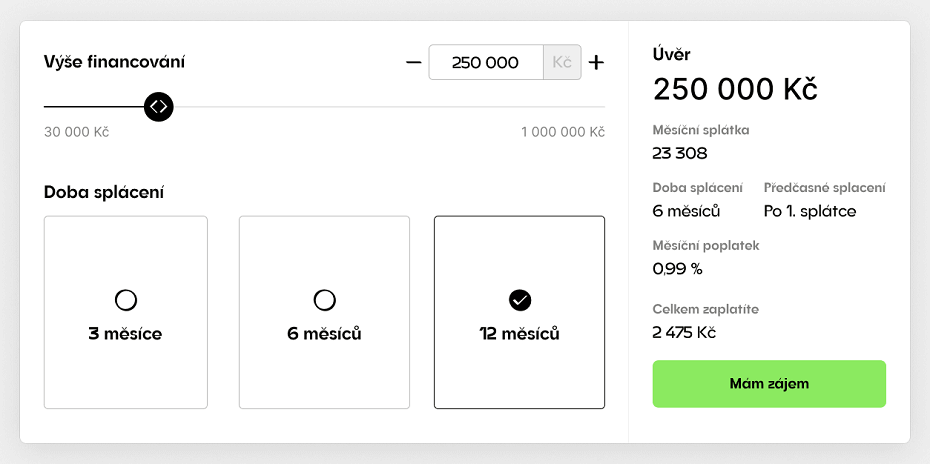The width and height of the screenshot is (930, 464).
Task: Click the monthly payment value 23 308
Action: 680,154
